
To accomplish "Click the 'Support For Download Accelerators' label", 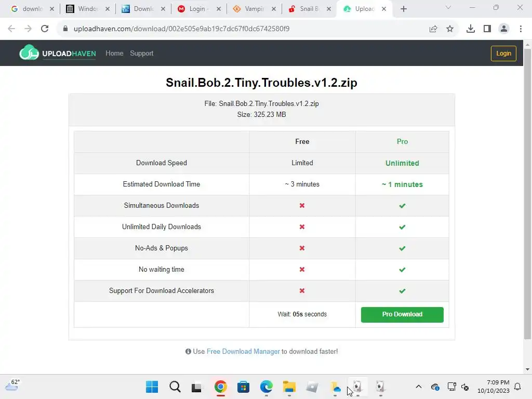I will (161, 291).
